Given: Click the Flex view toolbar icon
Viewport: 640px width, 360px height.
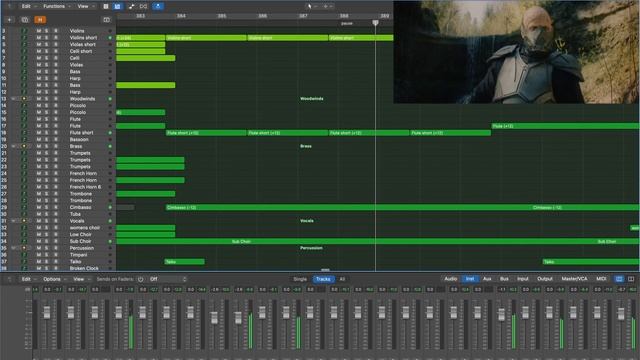Looking at the screenshot, I should (x=131, y=6).
